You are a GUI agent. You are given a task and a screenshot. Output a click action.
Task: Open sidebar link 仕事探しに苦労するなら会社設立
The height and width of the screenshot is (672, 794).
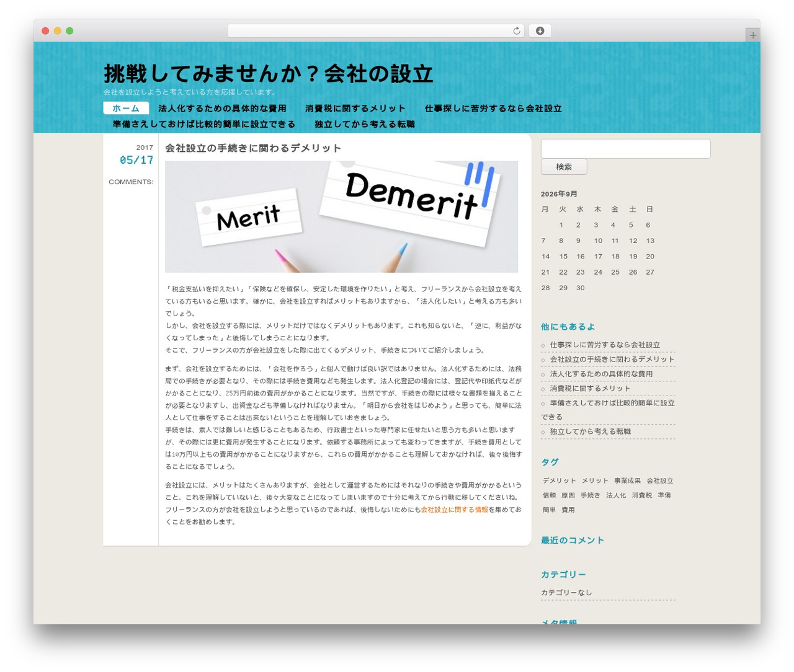pyautogui.click(x=605, y=345)
